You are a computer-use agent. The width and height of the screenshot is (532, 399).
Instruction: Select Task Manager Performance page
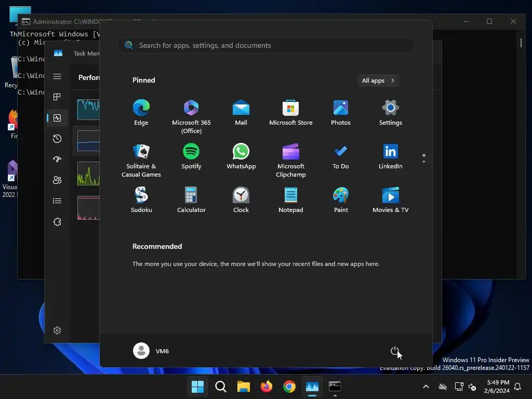(x=57, y=118)
